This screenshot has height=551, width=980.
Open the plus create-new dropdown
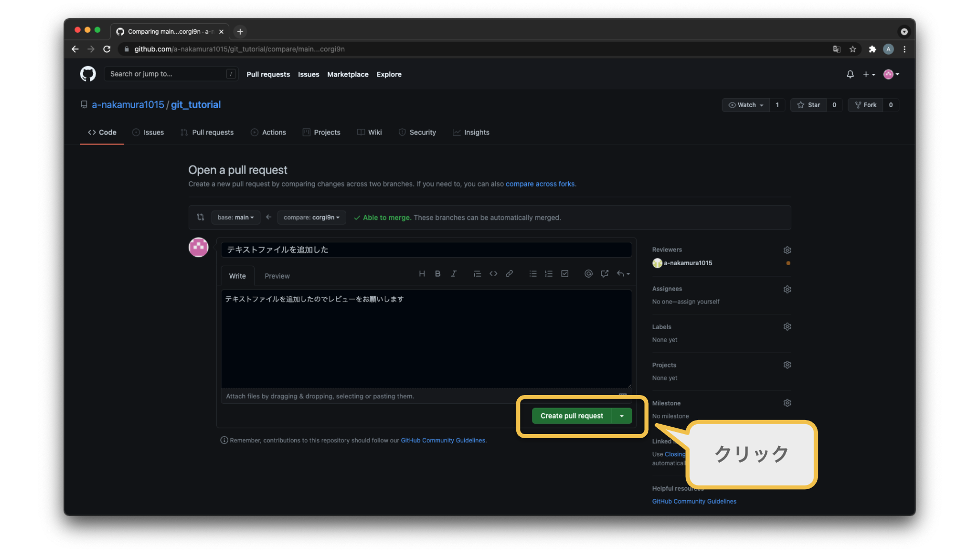tap(869, 74)
